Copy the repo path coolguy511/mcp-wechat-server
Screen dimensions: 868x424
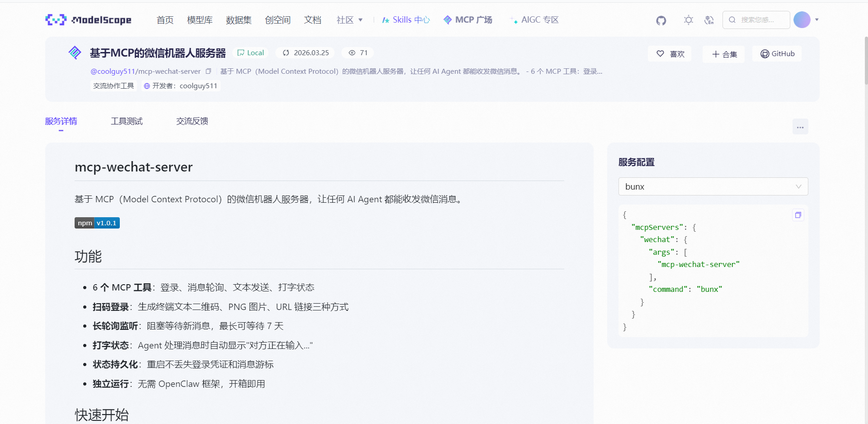208,71
